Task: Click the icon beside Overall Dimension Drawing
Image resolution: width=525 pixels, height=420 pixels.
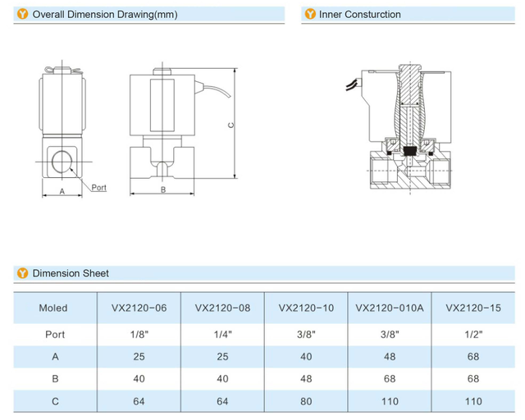Action: pos(23,14)
